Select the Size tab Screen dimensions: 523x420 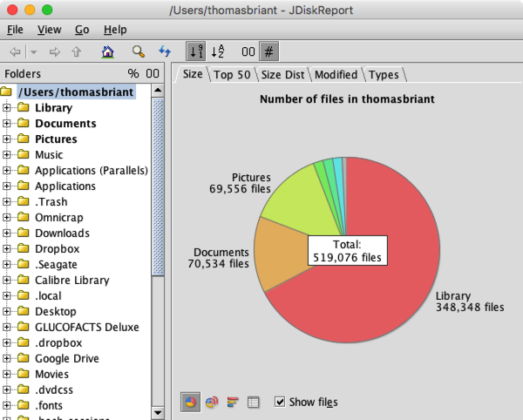(193, 74)
